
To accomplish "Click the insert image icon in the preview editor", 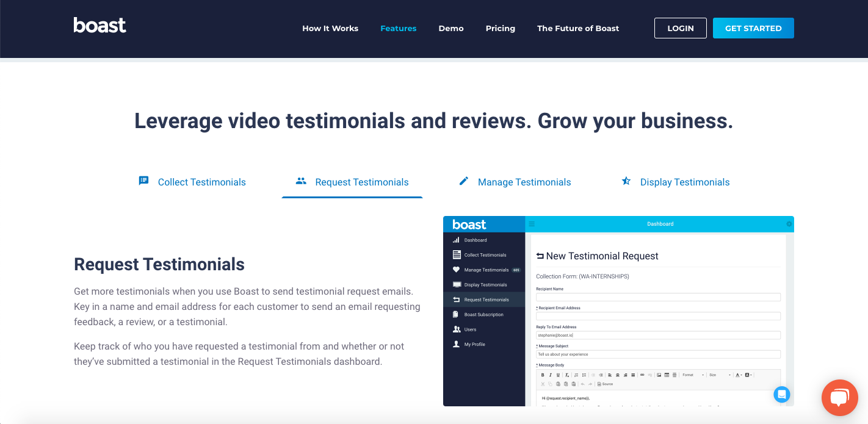I will point(659,375).
